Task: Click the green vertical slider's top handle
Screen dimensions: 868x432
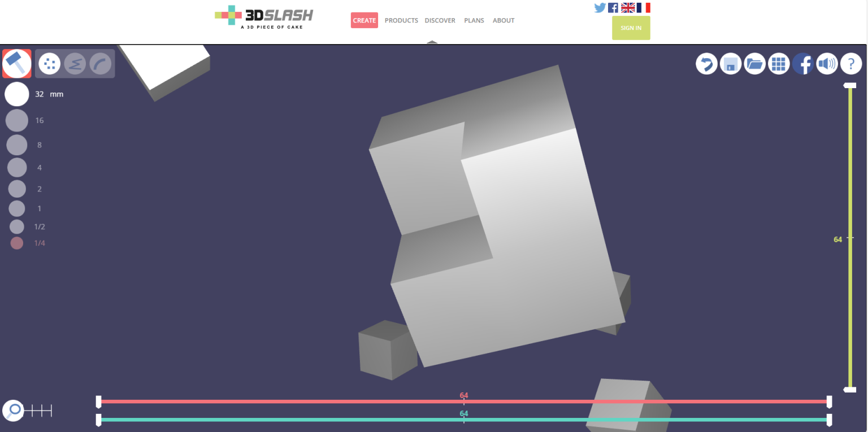Action: coord(849,86)
